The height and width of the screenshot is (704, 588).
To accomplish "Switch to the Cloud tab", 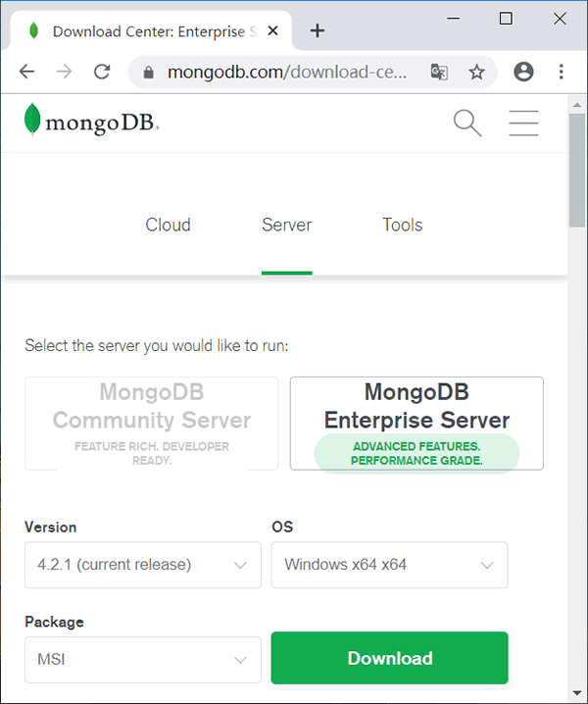I will coord(168,225).
